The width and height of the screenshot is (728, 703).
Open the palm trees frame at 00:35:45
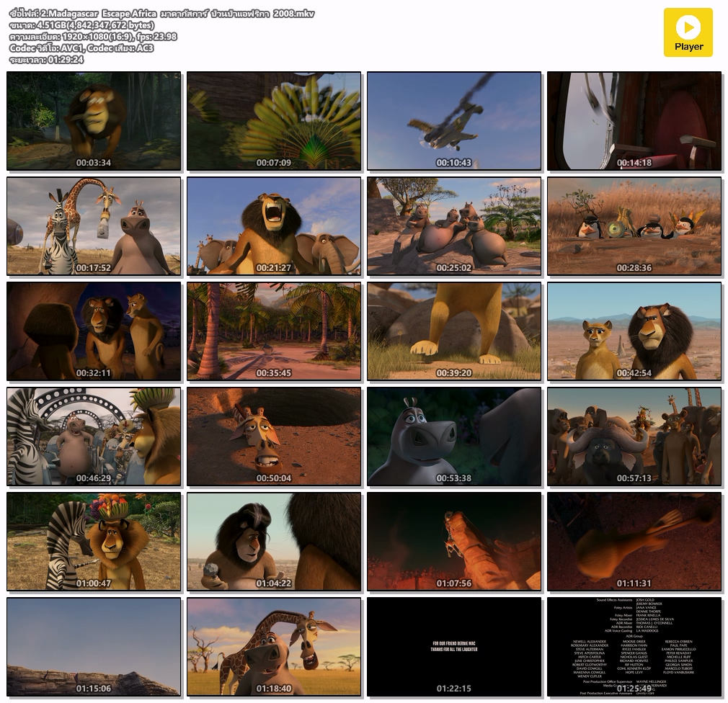pyautogui.click(x=274, y=331)
